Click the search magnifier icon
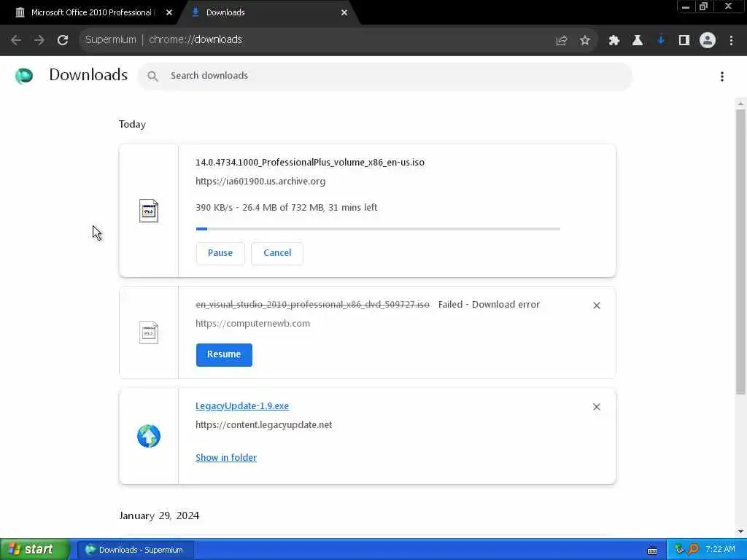Screen dimensions: 747x560 click(152, 76)
